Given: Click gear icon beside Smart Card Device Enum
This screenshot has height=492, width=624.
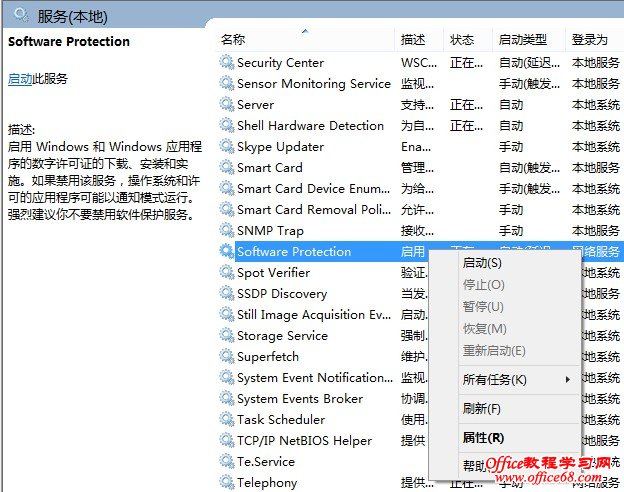Looking at the screenshot, I should click(226, 189).
